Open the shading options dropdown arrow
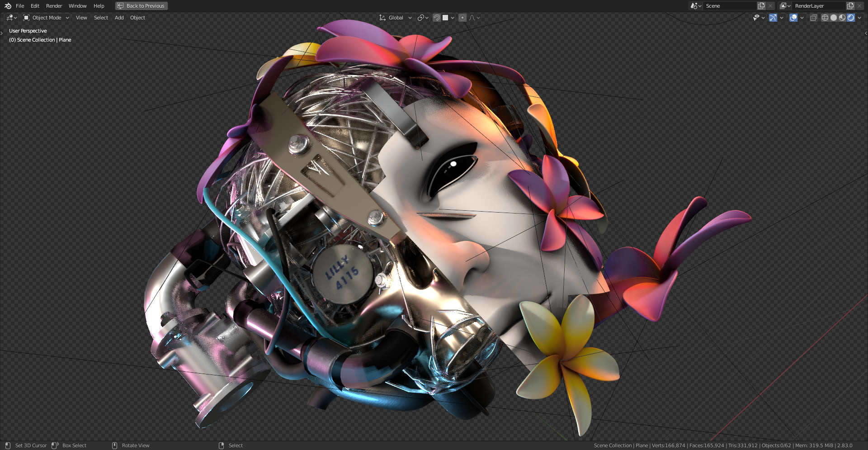Screen dimensions: 868x450 859,18
